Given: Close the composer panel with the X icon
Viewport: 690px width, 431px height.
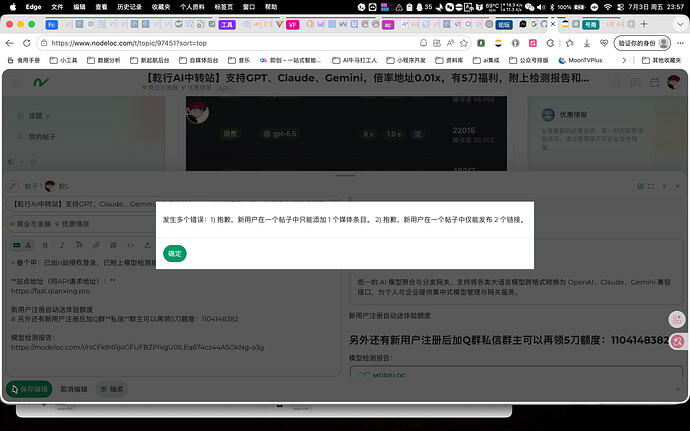Looking at the screenshot, I should pyautogui.click(x=678, y=187).
